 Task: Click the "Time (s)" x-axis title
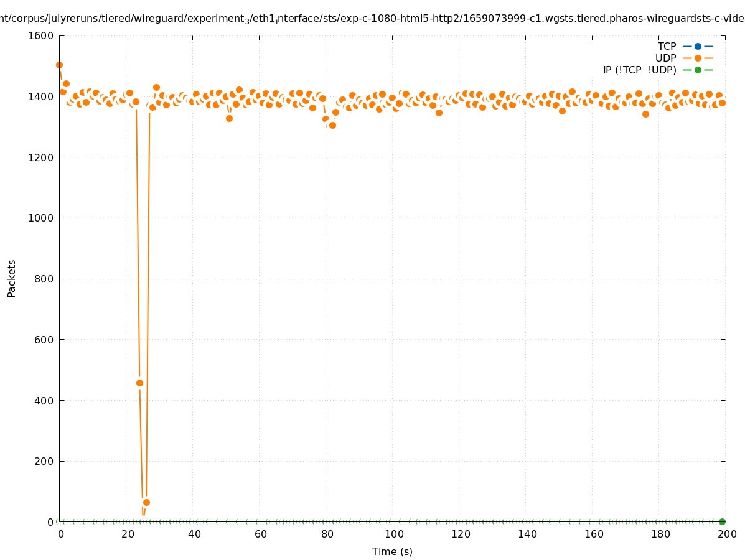pyautogui.click(x=392, y=551)
